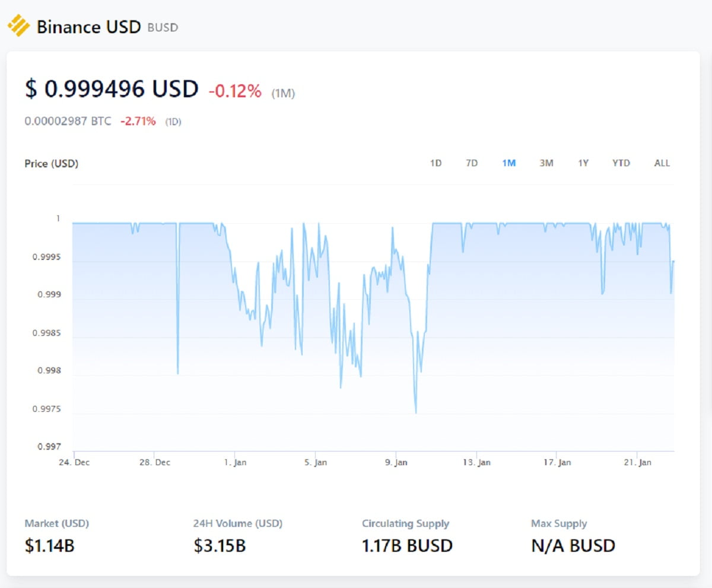Select the YTD range option
712x588 pixels.
(x=621, y=163)
